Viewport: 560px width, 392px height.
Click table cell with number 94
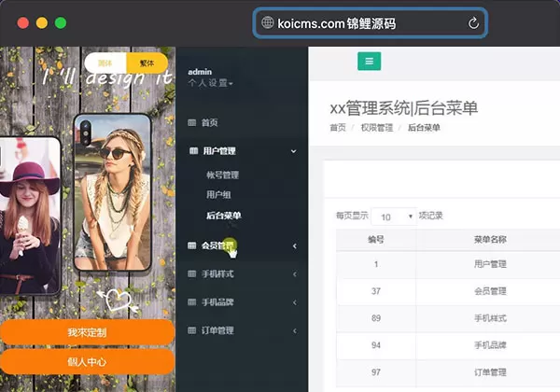376,345
